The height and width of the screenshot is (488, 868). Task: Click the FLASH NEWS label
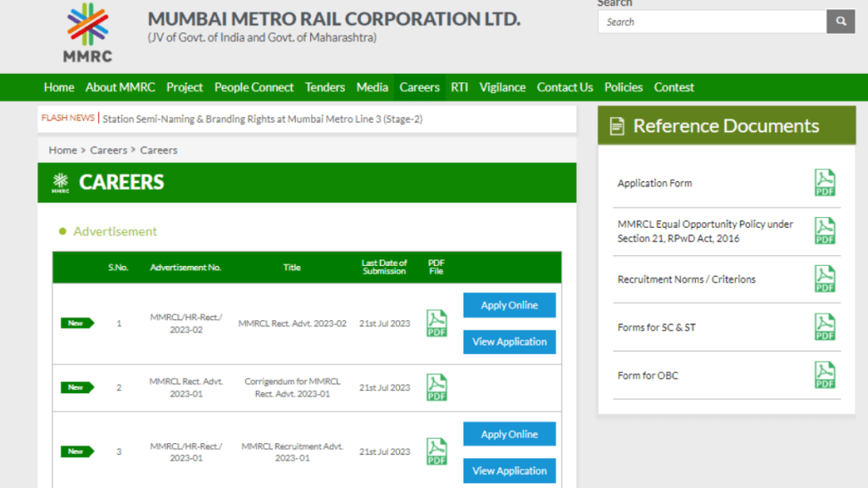point(68,118)
